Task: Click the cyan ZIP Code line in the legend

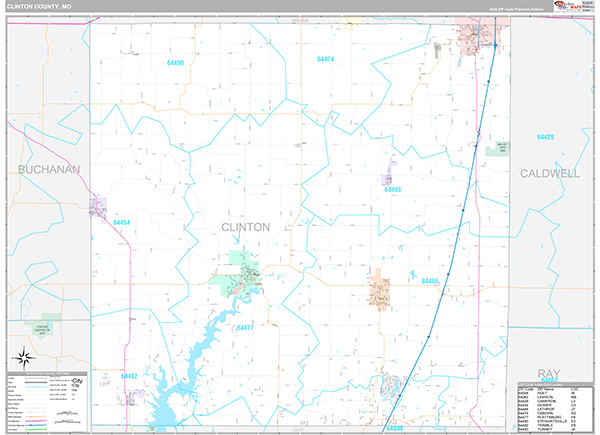Action: point(36,387)
